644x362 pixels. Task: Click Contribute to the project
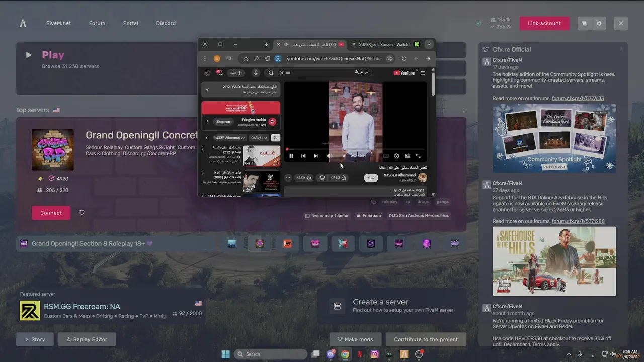point(426,339)
